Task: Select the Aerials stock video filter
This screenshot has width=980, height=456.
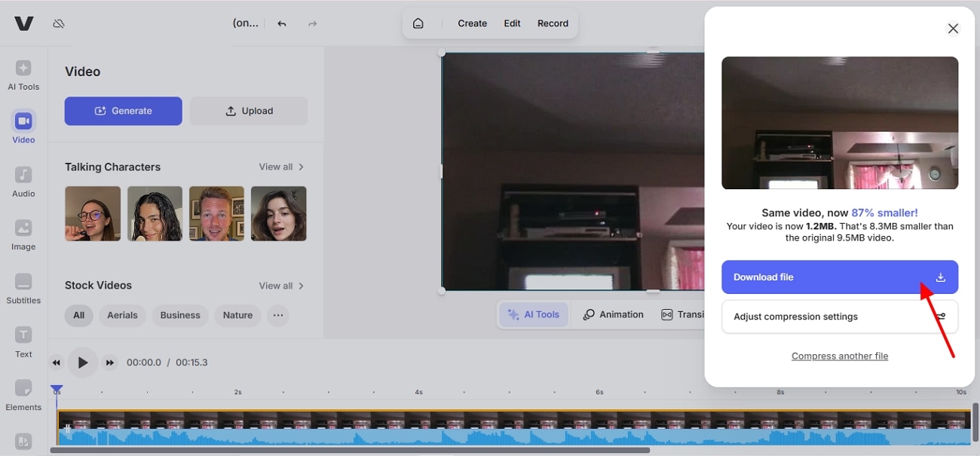Action: pyautogui.click(x=122, y=315)
